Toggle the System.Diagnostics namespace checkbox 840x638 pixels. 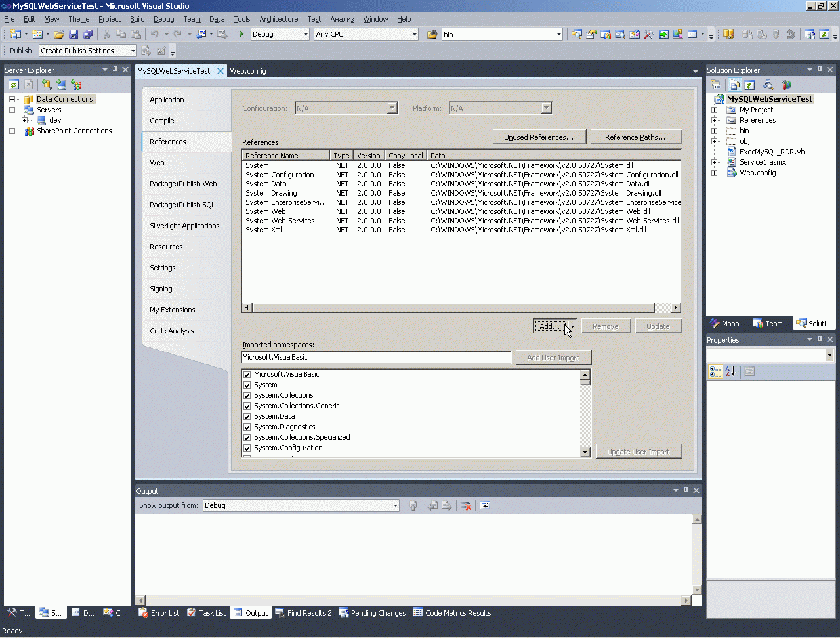(x=247, y=427)
